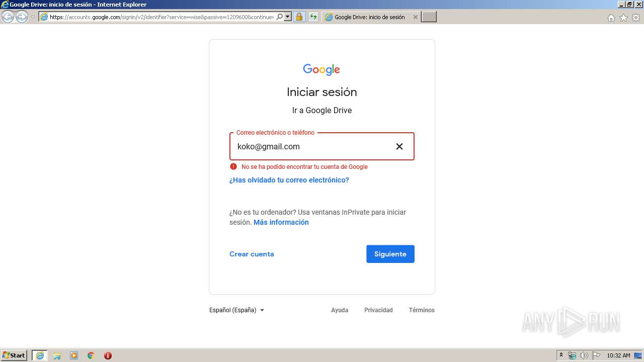Click the Refresh page icon
The height and width of the screenshot is (362, 644).
(313, 17)
